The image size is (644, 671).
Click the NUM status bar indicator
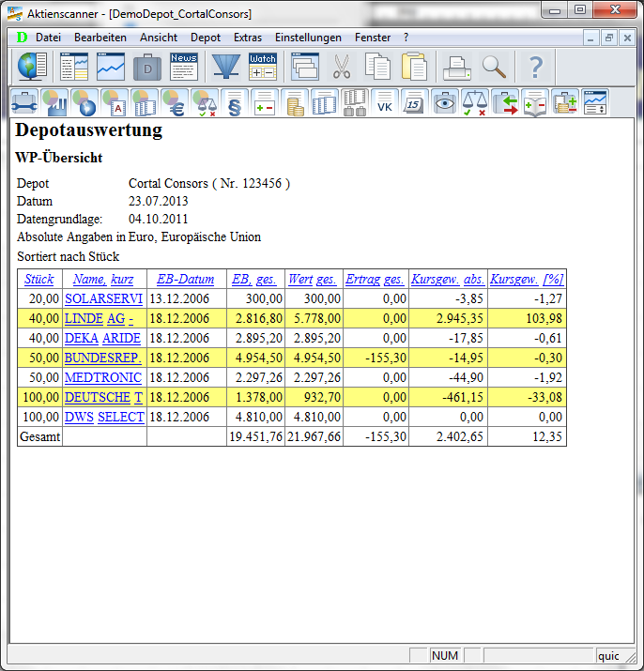coord(445,656)
